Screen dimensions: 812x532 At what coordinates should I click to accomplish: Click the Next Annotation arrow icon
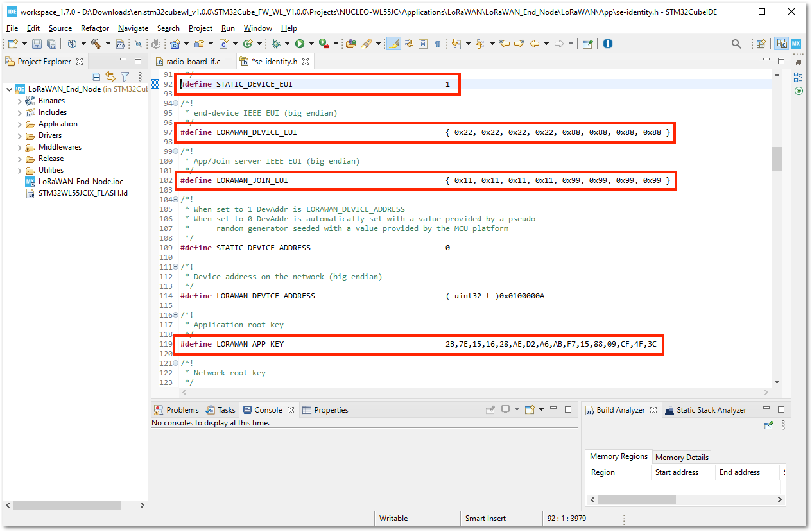456,44
